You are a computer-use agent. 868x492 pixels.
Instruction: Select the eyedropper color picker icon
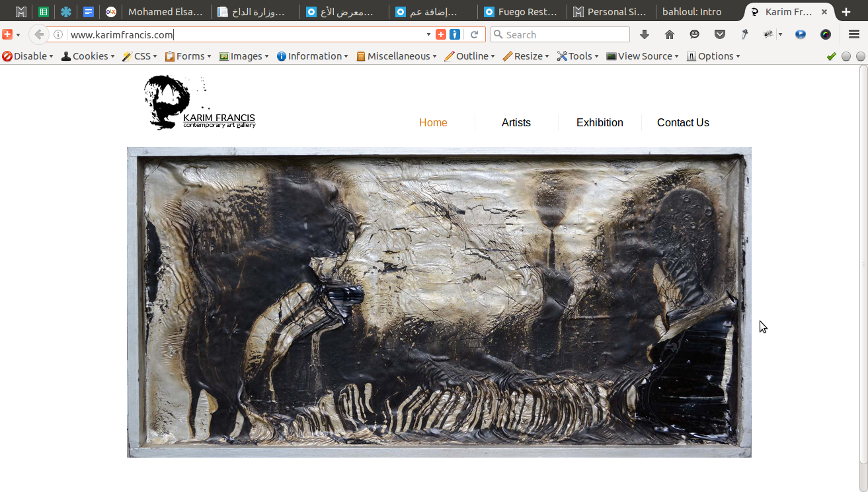point(744,34)
